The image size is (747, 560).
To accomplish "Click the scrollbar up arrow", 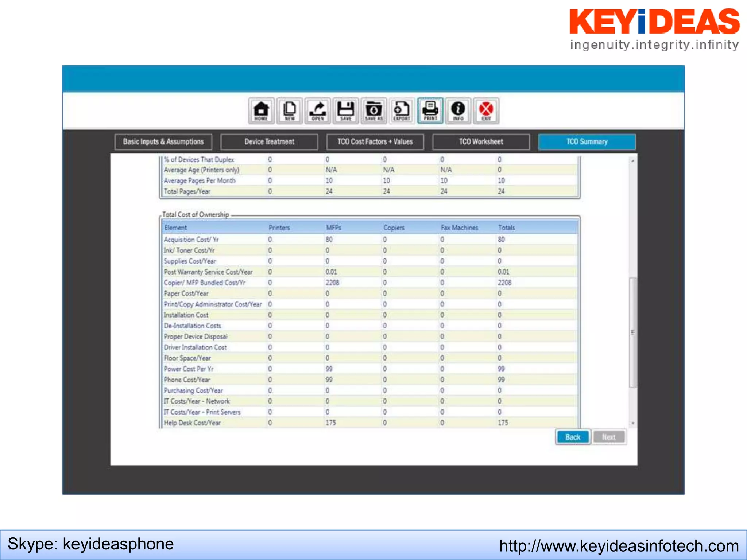I will [633, 161].
